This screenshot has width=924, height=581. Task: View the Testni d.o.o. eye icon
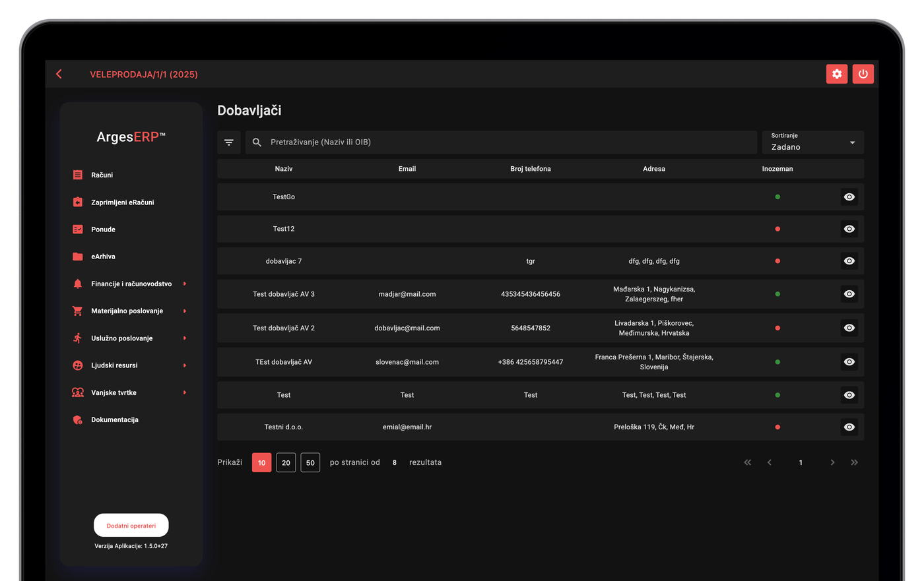[849, 427]
